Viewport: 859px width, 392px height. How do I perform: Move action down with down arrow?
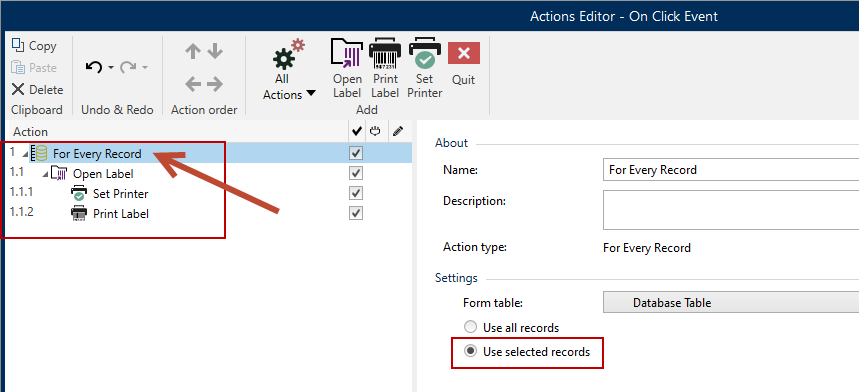click(x=215, y=51)
